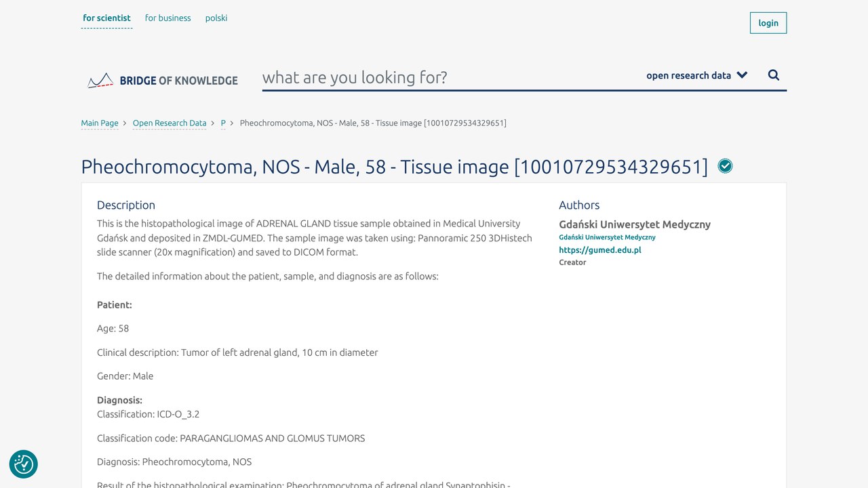
Task: Click the current page breadcrumb text
Action: [x=373, y=123]
